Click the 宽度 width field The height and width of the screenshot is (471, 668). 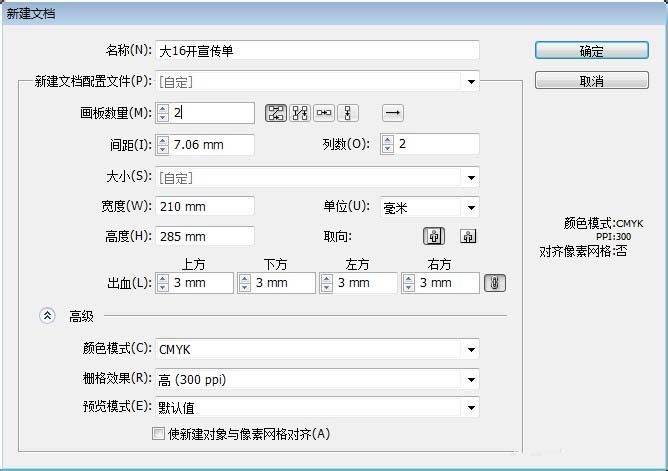(x=205, y=207)
